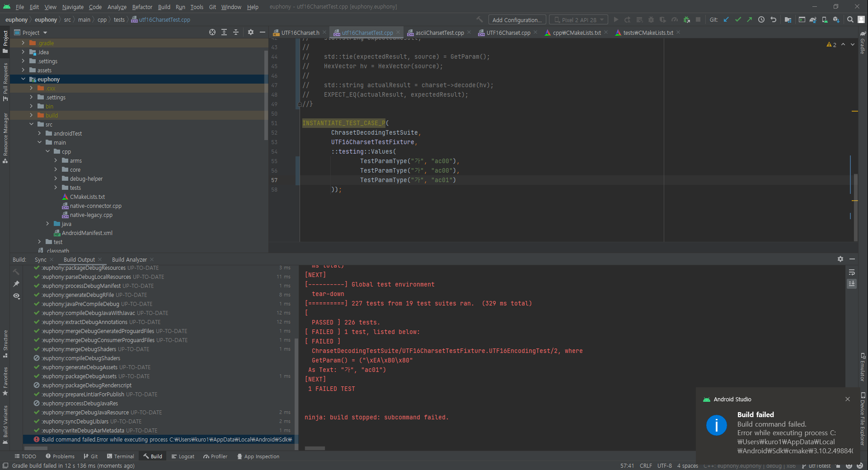Click the Sync Project with Gradle icon
Viewport: 868px width, 470px height.
click(x=812, y=19)
